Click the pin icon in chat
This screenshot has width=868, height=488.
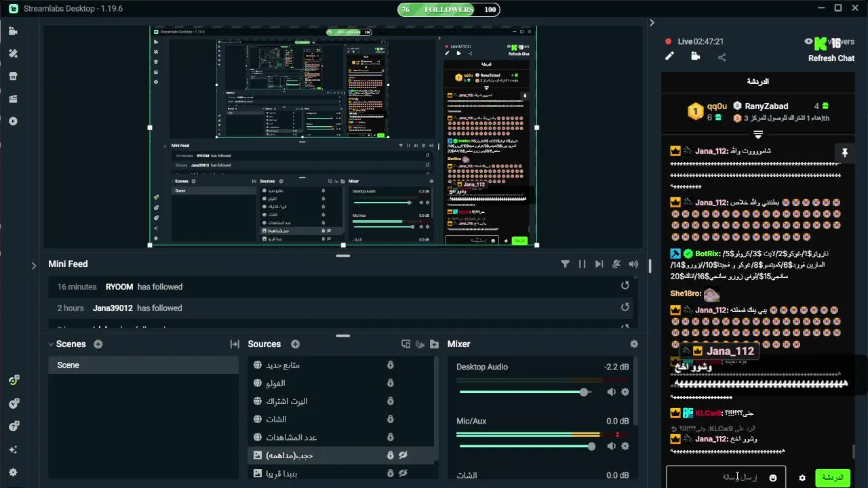(x=844, y=153)
